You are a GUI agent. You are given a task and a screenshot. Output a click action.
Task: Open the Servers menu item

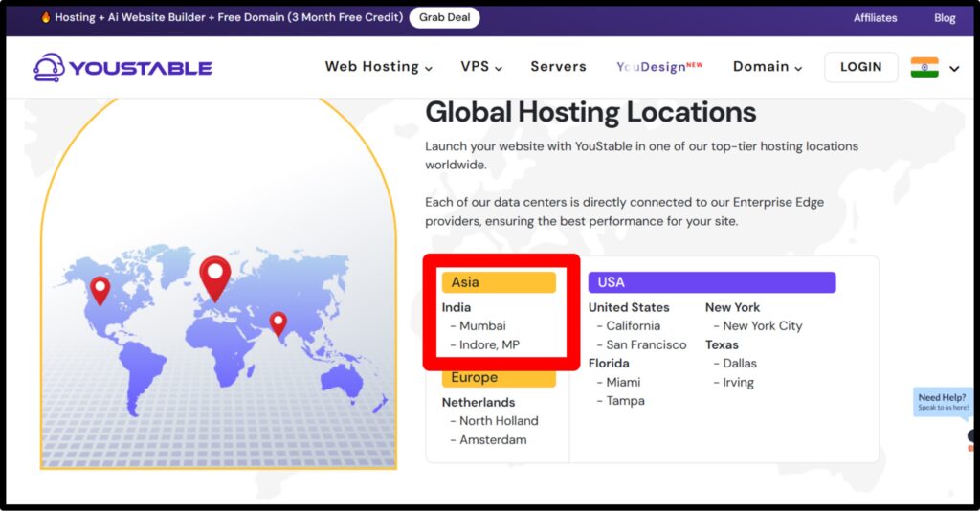[x=558, y=67]
